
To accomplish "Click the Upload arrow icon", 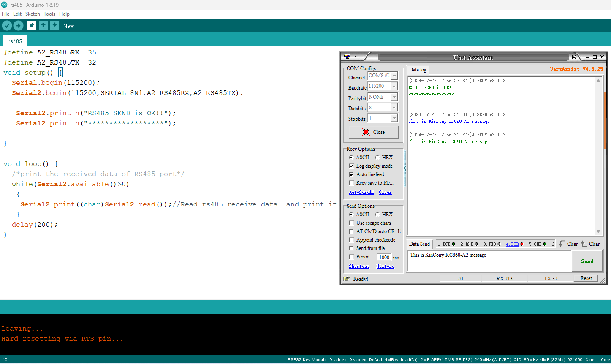I will point(18,26).
